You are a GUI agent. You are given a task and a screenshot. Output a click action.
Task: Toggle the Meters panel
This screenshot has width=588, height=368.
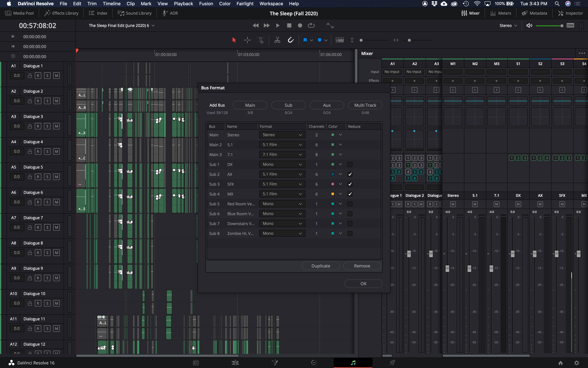coord(501,13)
